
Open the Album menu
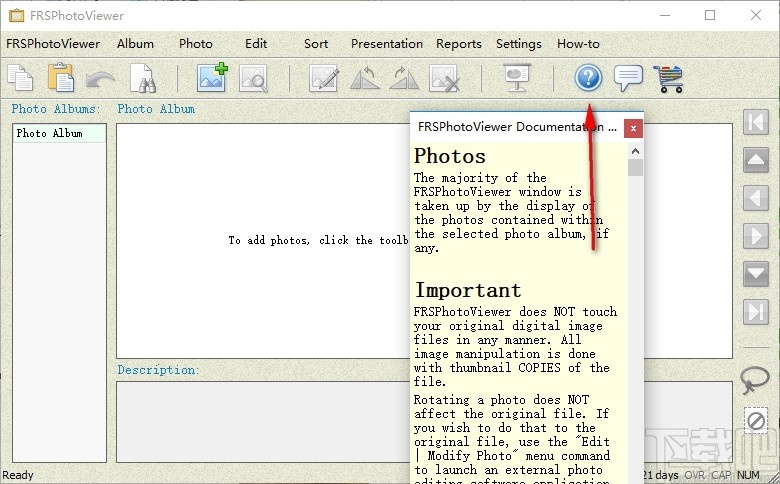click(135, 44)
